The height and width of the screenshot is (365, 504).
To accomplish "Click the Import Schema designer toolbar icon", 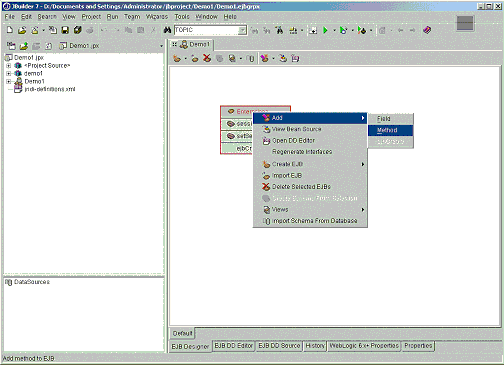I will (251, 59).
